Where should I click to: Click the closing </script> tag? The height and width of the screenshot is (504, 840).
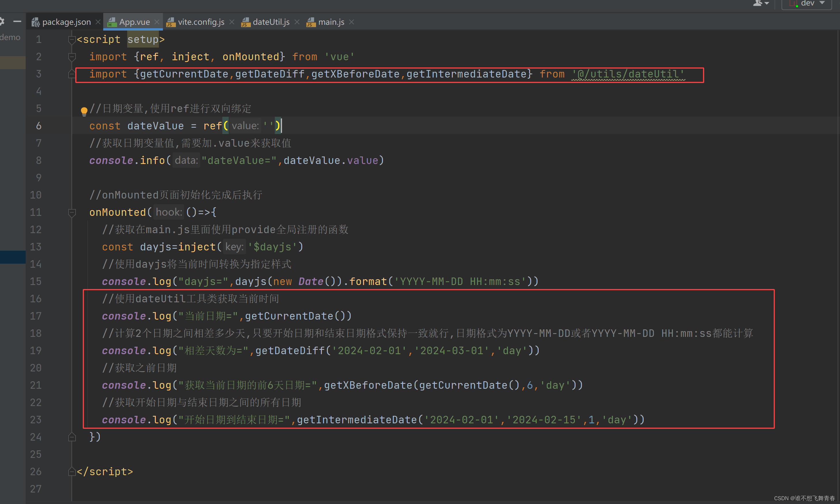coord(105,471)
